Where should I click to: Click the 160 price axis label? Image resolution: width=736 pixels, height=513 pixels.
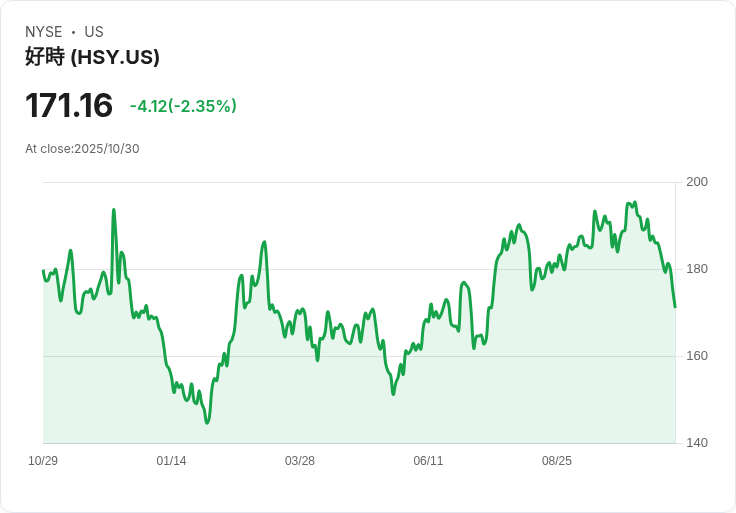(697, 356)
